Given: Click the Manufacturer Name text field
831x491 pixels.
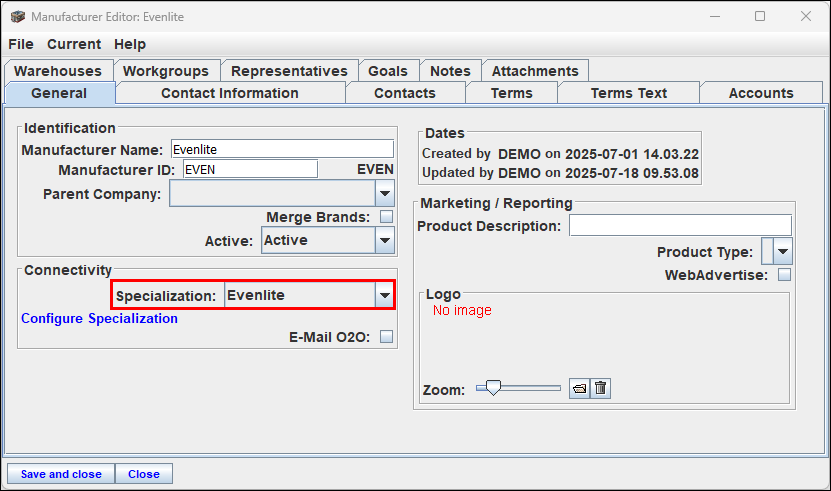Looking at the screenshot, I should click(282, 149).
